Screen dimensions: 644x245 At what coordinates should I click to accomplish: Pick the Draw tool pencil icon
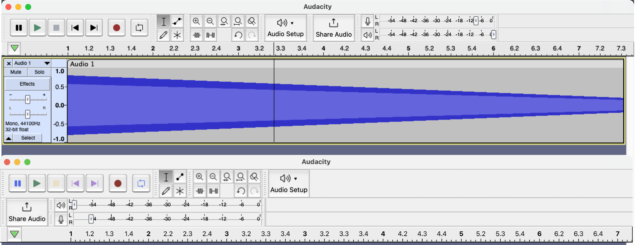tap(164, 35)
